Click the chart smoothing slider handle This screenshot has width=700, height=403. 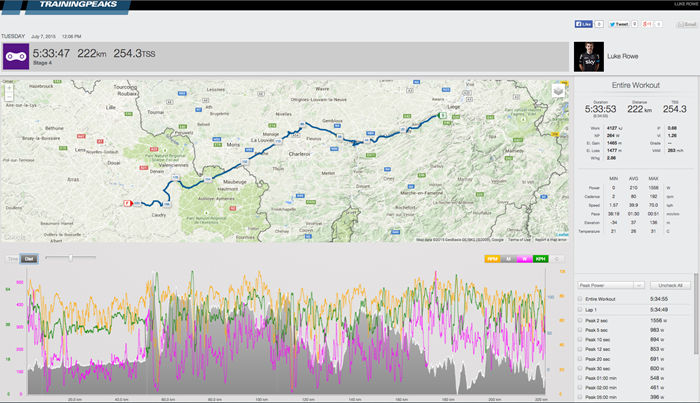pyautogui.click(x=70, y=258)
